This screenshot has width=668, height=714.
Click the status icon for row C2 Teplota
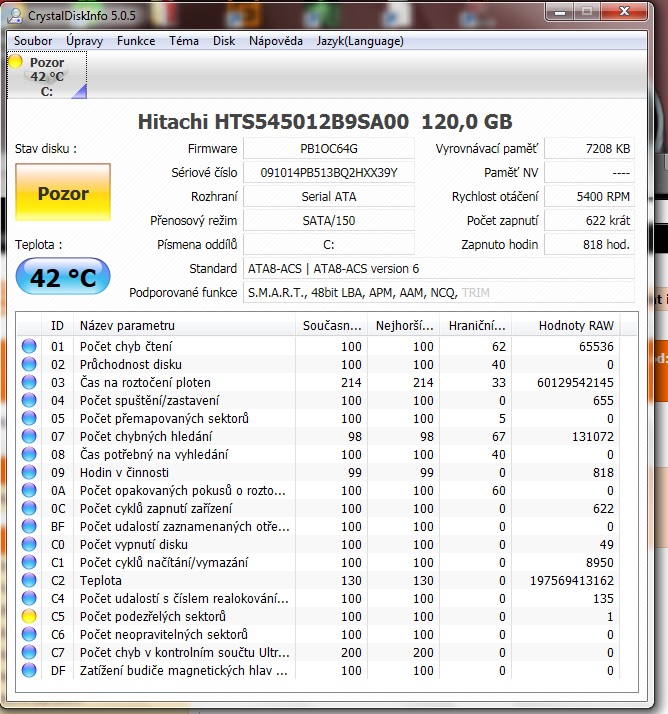(29, 580)
